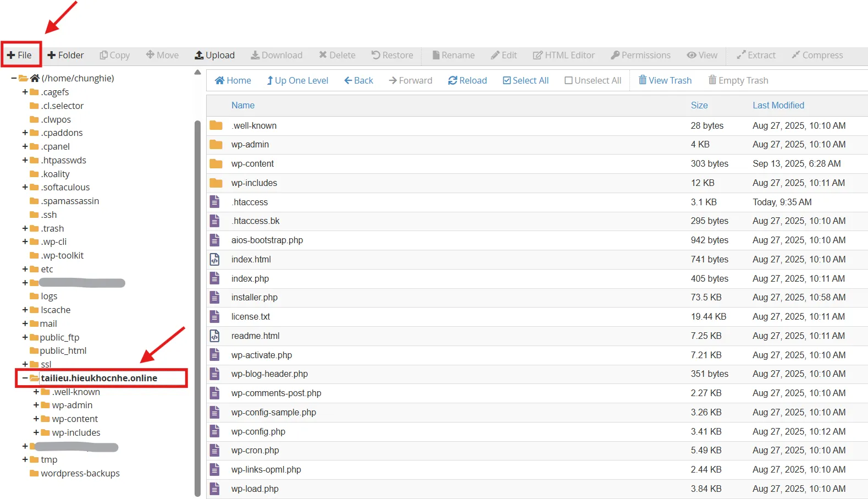Expand the .cagefs folder node

tap(25, 92)
